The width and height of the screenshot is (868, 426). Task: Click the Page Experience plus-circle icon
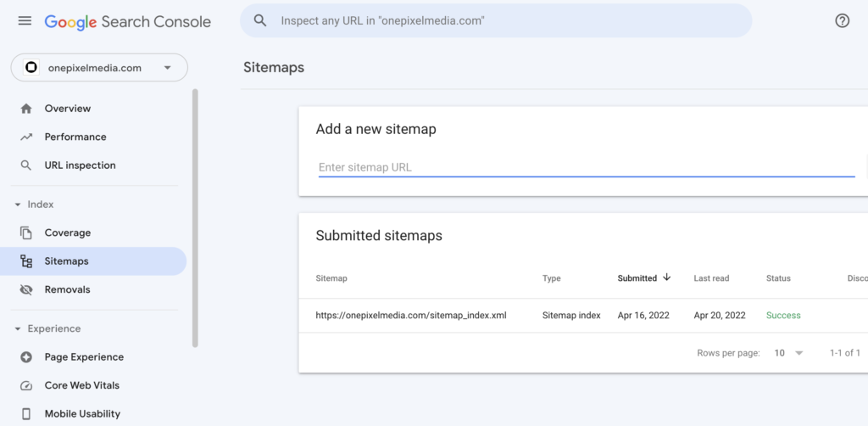pos(26,357)
